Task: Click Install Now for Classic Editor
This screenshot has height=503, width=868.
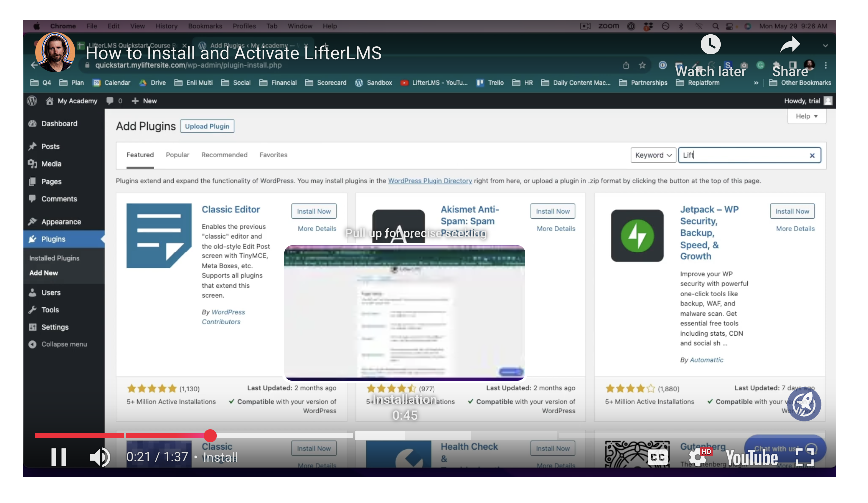Action: (314, 211)
